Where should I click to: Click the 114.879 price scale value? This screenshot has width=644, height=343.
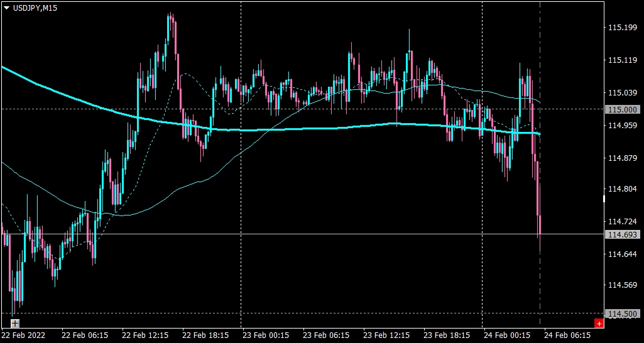(622, 158)
